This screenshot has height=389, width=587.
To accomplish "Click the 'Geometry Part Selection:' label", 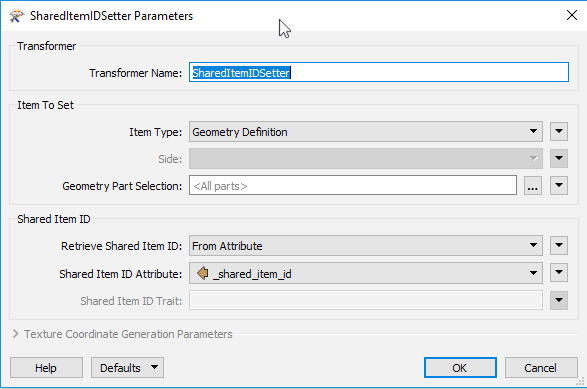I will coord(122,186).
